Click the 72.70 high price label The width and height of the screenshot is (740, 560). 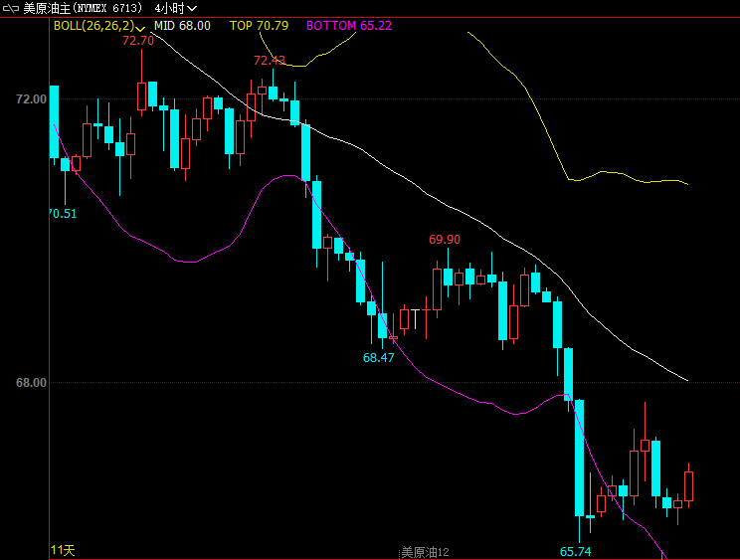tap(138, 41)
